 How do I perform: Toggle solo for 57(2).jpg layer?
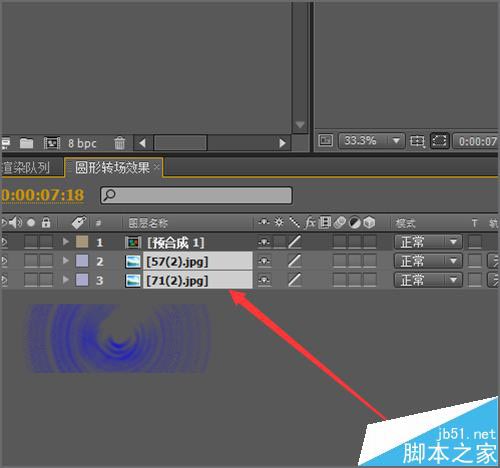pyautogui.click(x=31, y=261)
